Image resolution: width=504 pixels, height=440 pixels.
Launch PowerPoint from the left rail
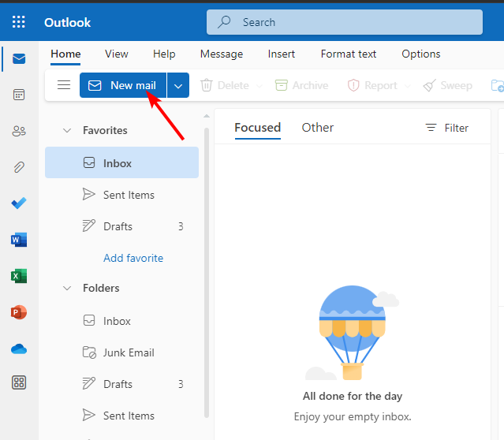pyautogui.click(x=19, y=312)
